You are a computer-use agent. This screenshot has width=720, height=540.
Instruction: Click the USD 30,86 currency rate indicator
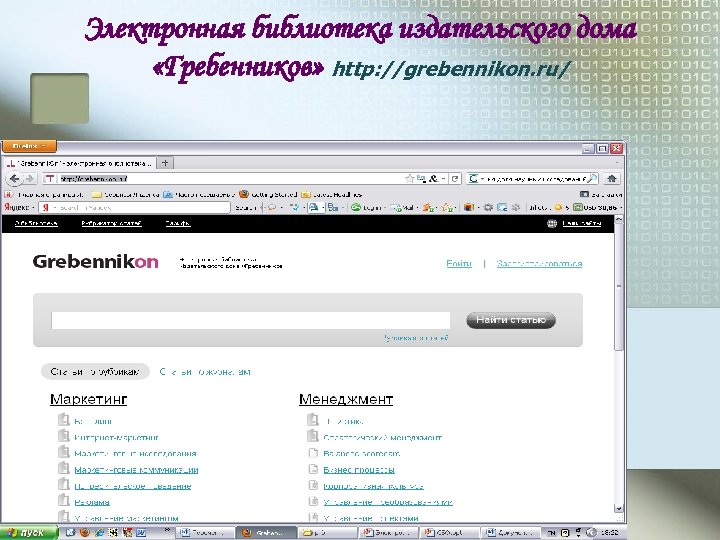tap(595, 208)
